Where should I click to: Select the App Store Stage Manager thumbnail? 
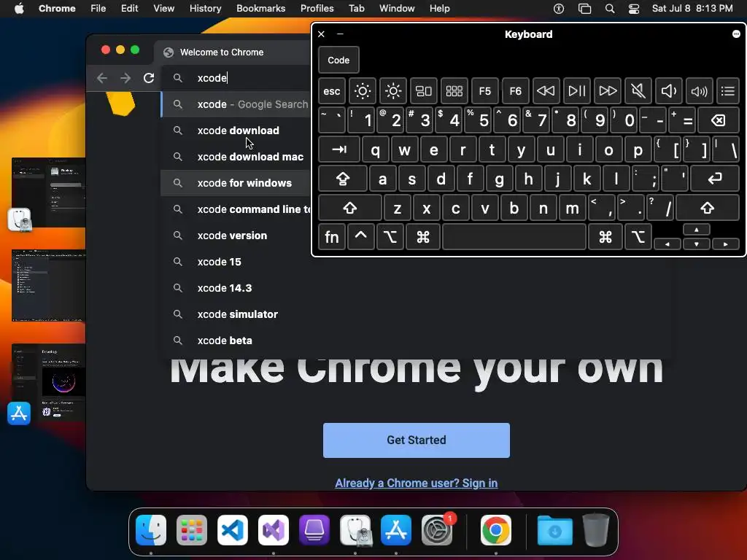coord(49,384)
